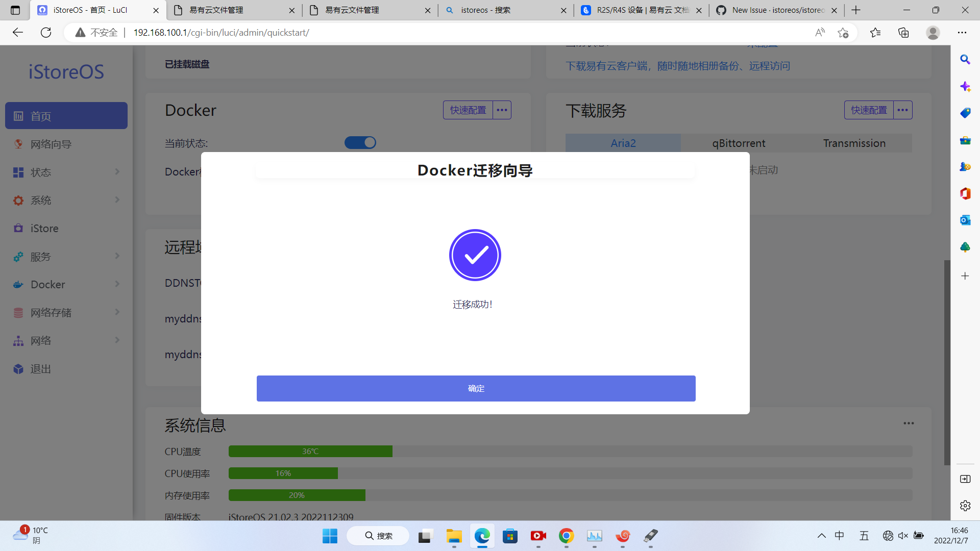Viewport: 980px width, 551px height.
Task: Click the download service 快速配置 button
Action: point(869,110)
